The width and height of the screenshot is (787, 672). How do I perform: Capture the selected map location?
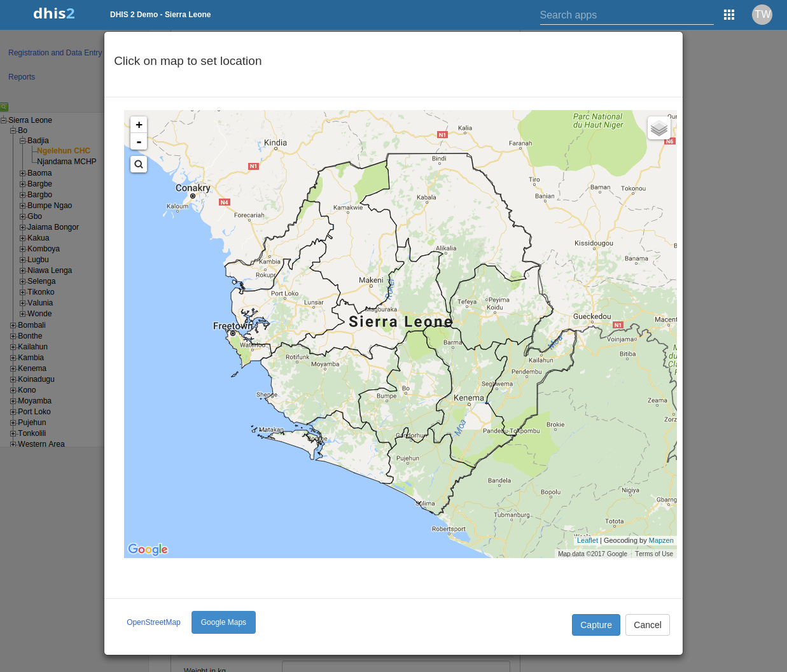[x=595, y=624]
